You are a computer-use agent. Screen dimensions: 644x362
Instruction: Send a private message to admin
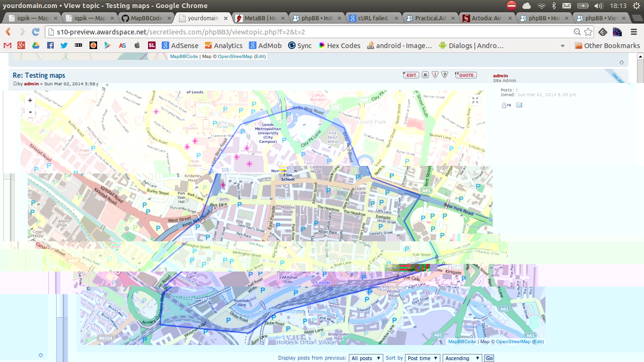506,105
